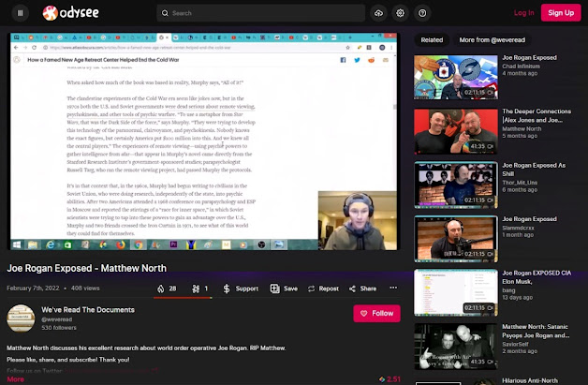Click the Matthew North channel name
Viewport: 588px width, 385px height.
522,128
